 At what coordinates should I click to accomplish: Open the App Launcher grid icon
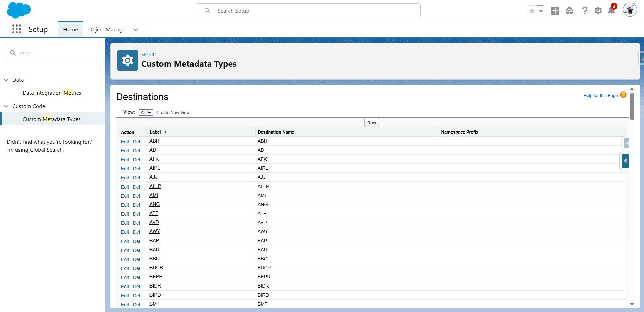tap(17, 29)
